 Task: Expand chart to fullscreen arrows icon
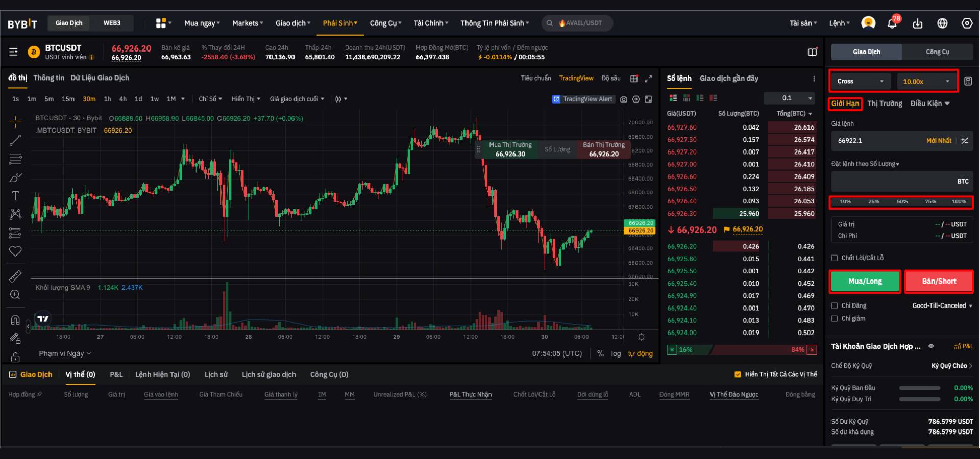tap(648, 78)
